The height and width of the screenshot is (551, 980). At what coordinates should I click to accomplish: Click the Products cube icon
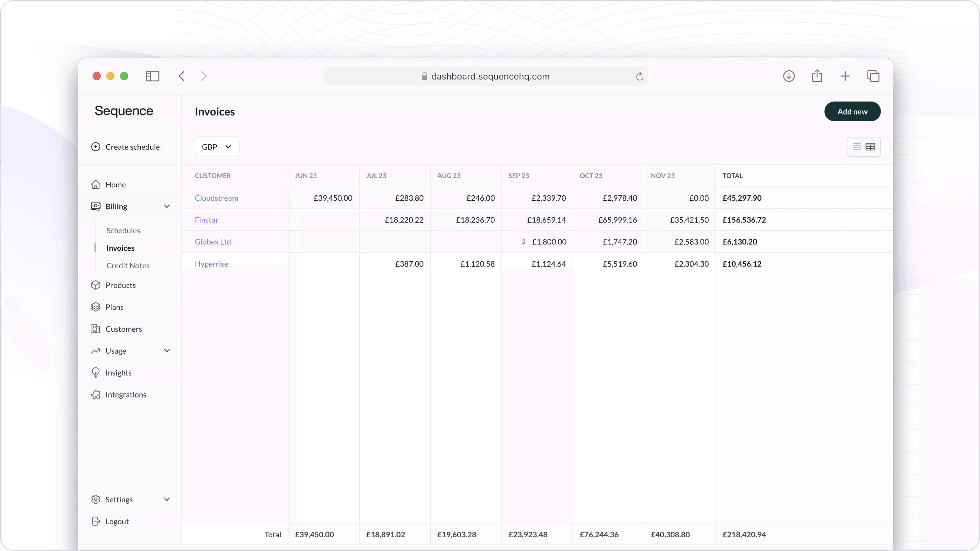pos(95,285)
